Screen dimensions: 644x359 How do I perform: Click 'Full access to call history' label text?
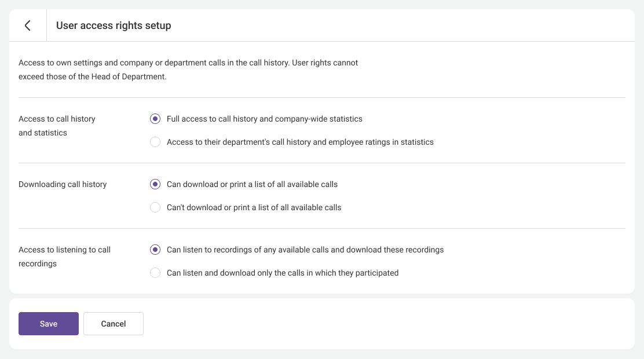tap(264, 119)
